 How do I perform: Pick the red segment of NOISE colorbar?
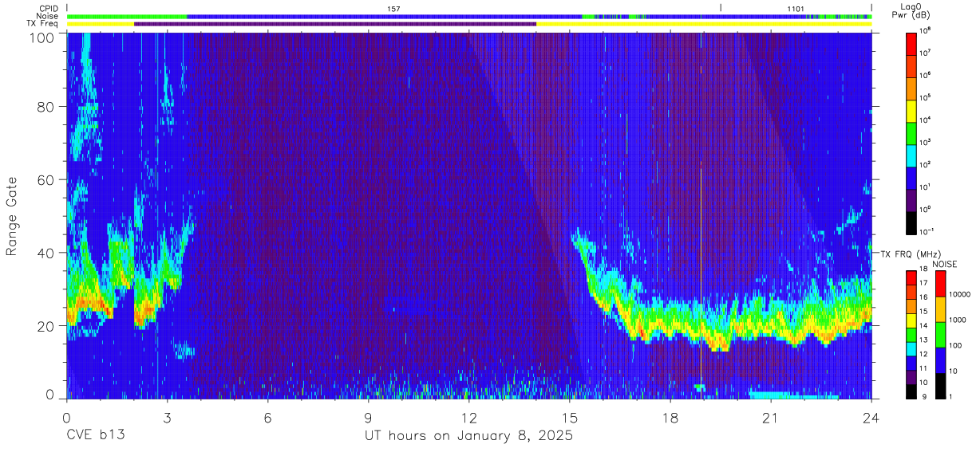pyautogui.click(x=939, y=284)
